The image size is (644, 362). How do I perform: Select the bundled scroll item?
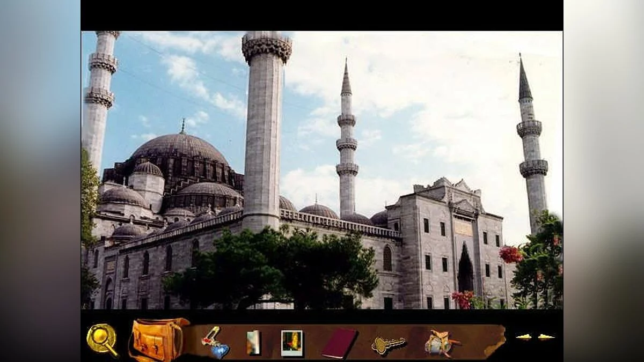pos(441,343)
